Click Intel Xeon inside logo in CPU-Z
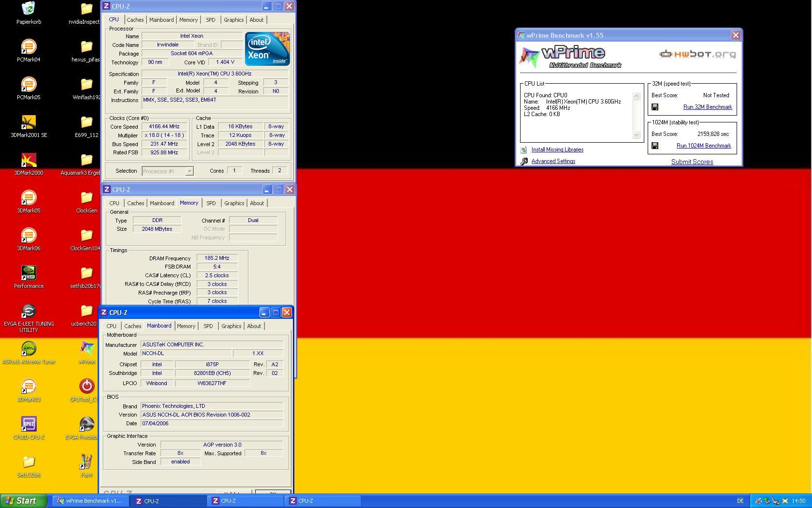The image size is (812, 508). coord(267,48)
